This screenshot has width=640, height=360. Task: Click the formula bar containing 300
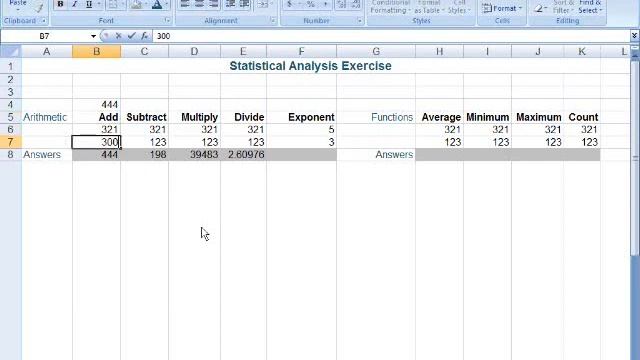coord(391,36)
